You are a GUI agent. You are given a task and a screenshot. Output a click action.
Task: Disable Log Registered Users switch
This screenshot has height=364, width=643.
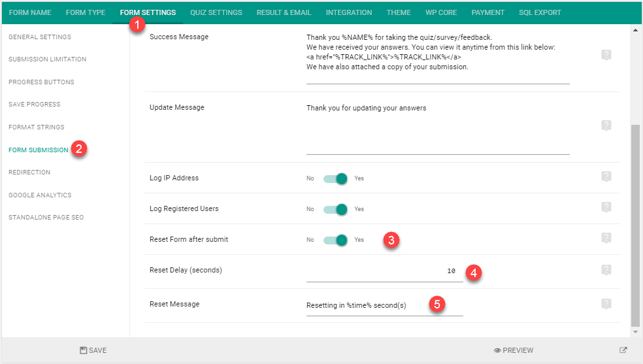pyautogui.click(x=335, y=209)
